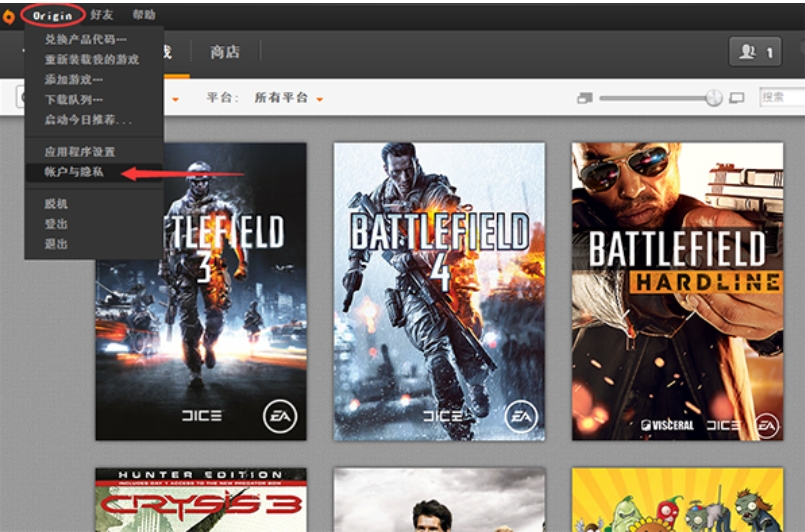Image resolution: width=805 pixels, height=532 pixels.
Task: Open the 帮助 menu
Action: 144,15
